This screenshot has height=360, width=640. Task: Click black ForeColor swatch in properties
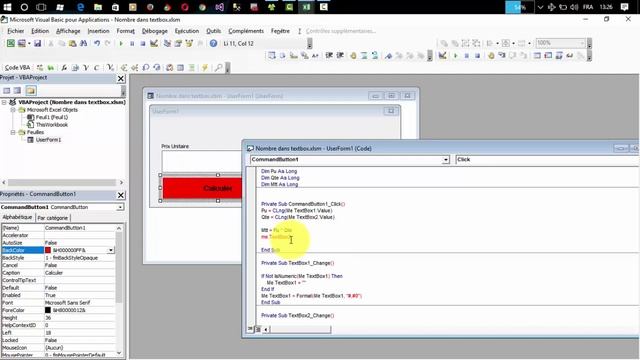pyautogui.click(x=48, y=310)
